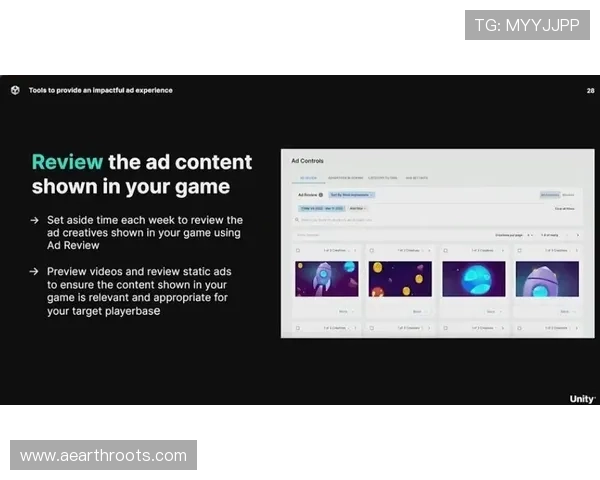
Task: Open the Sort By Most Impressions dropdown
Action: (351, 195)
